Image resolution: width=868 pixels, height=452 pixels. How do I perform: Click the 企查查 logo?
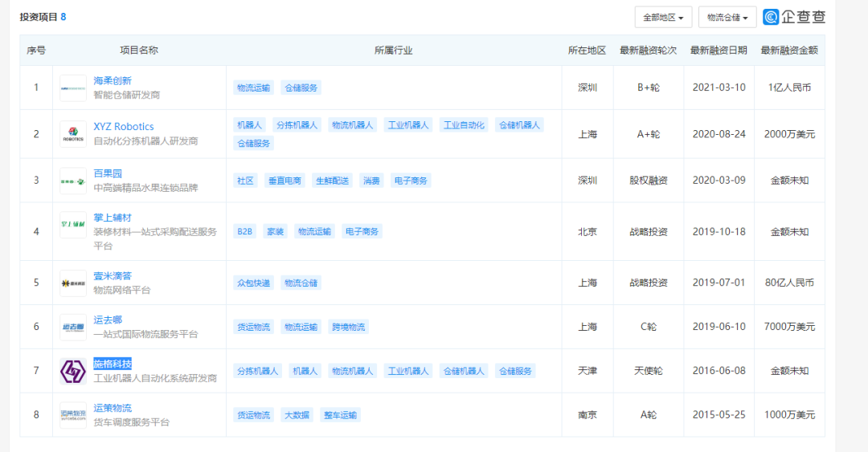[794, 17]
